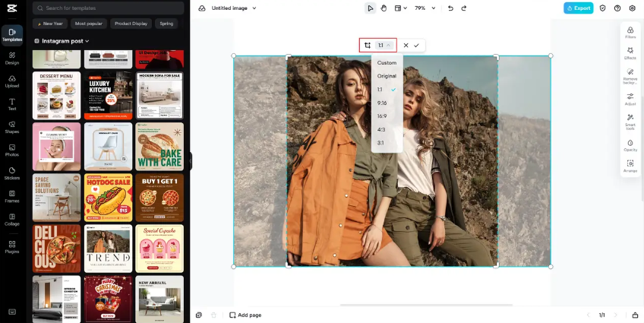Click the Export button
The image size is (644, 323).
point(578,8)
